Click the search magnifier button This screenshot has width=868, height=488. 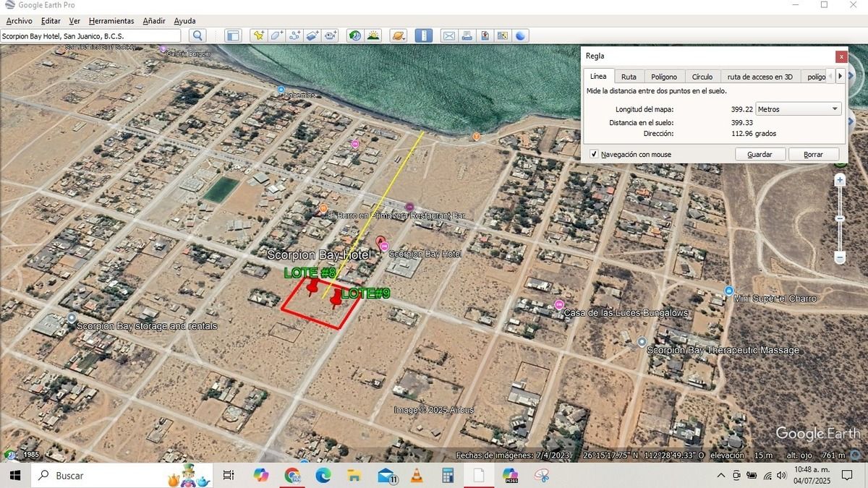197,35
